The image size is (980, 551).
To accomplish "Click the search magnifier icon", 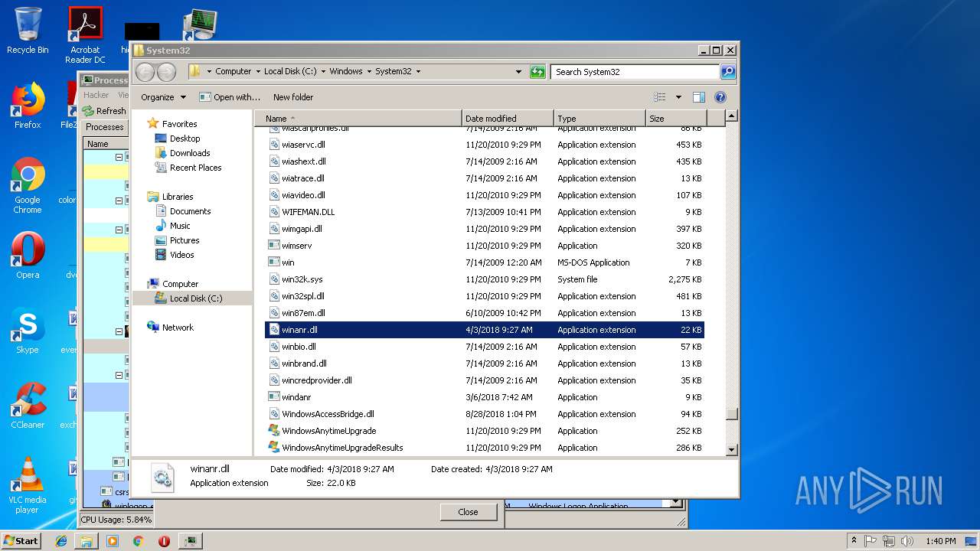I will 728,72.
